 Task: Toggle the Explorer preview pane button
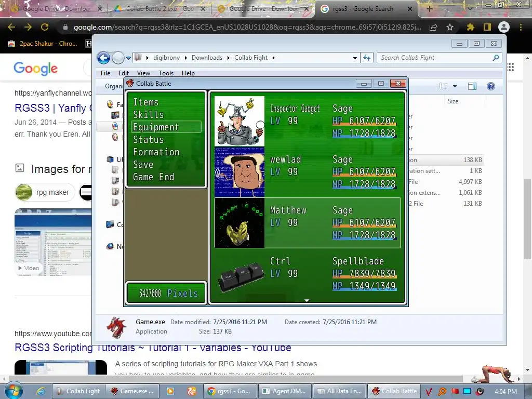coord(472,86)
